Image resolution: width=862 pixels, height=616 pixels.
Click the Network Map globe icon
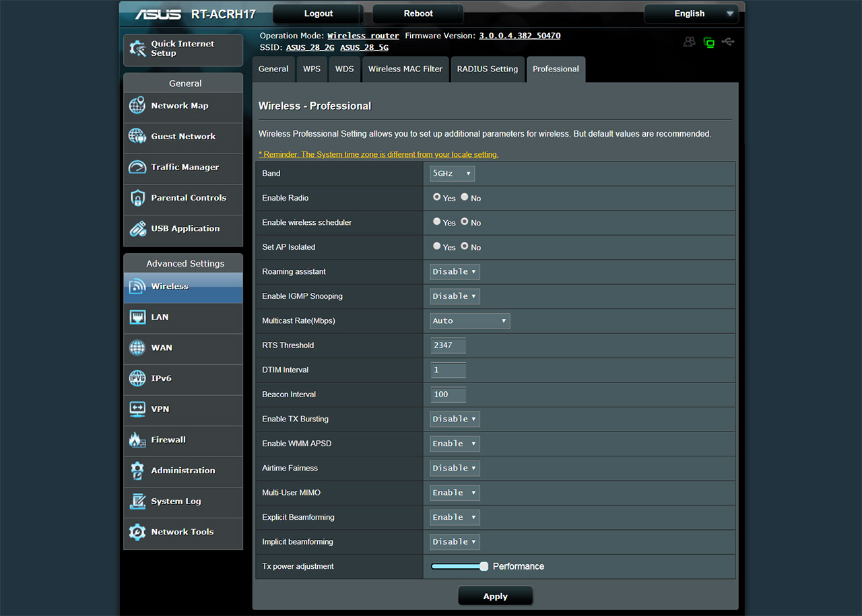coord(137,106)
